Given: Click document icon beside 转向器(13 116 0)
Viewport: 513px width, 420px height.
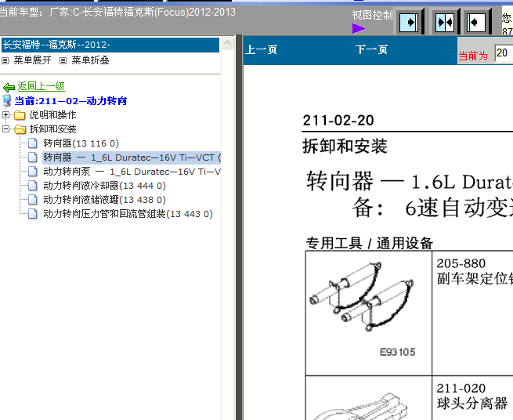Looking at the screenshot, I should (x=32, y=143).
